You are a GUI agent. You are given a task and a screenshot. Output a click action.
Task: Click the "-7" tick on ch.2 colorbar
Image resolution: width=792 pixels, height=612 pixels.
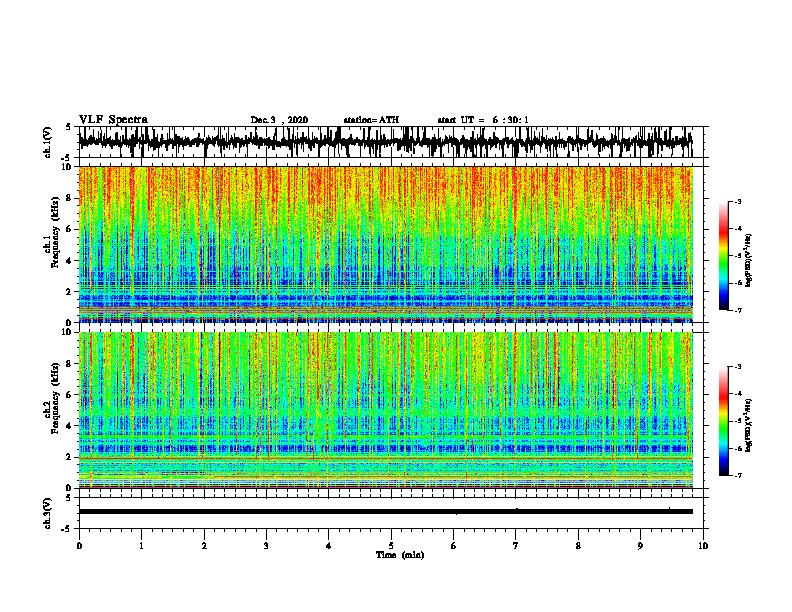click(737, 475)
